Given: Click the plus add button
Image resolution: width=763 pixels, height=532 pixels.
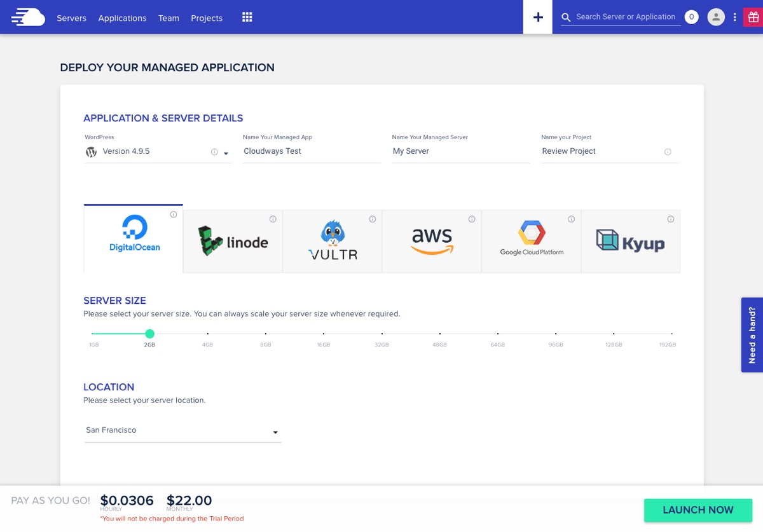Looking at the screenshot, I should coord(538,17).
